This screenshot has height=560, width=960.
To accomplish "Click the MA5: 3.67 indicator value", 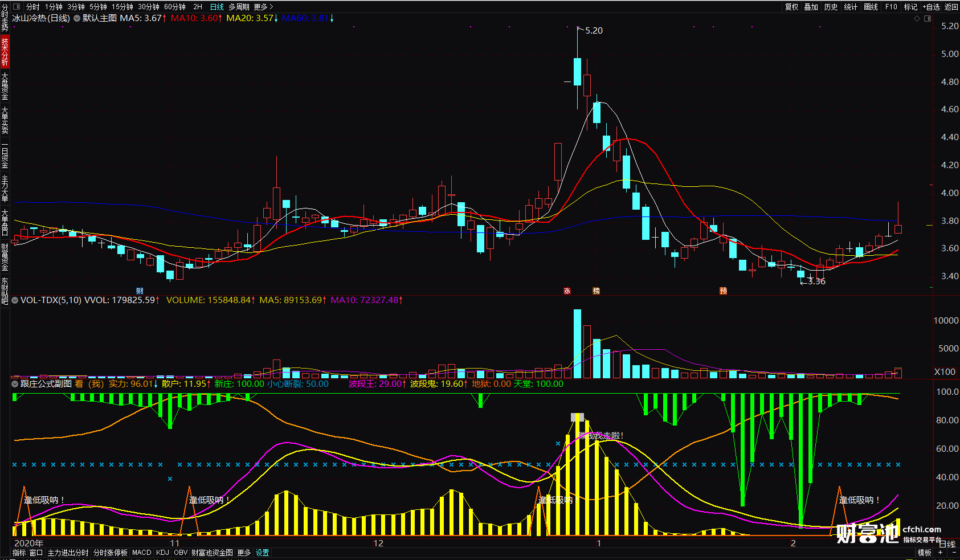I will point(143,18).
